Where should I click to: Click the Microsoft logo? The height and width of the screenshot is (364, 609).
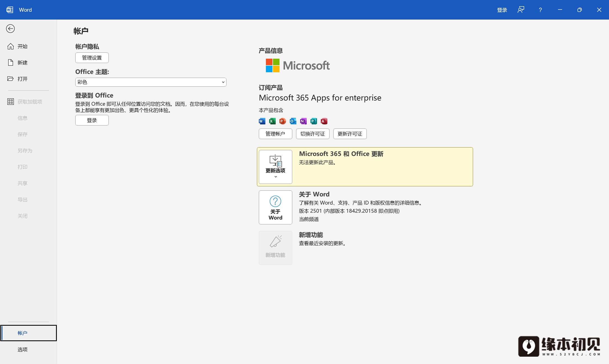pyautogui.click(x=298, y=65)
